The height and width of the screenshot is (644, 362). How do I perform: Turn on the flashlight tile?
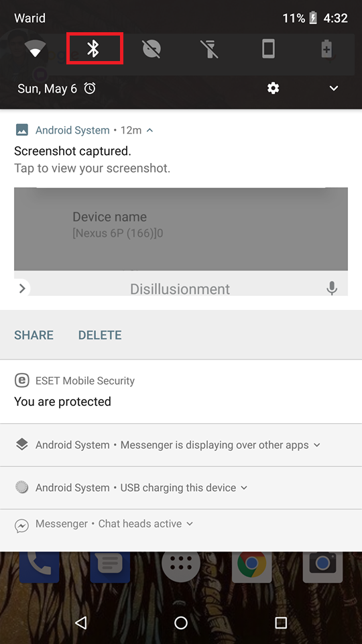tap(210, 49)
